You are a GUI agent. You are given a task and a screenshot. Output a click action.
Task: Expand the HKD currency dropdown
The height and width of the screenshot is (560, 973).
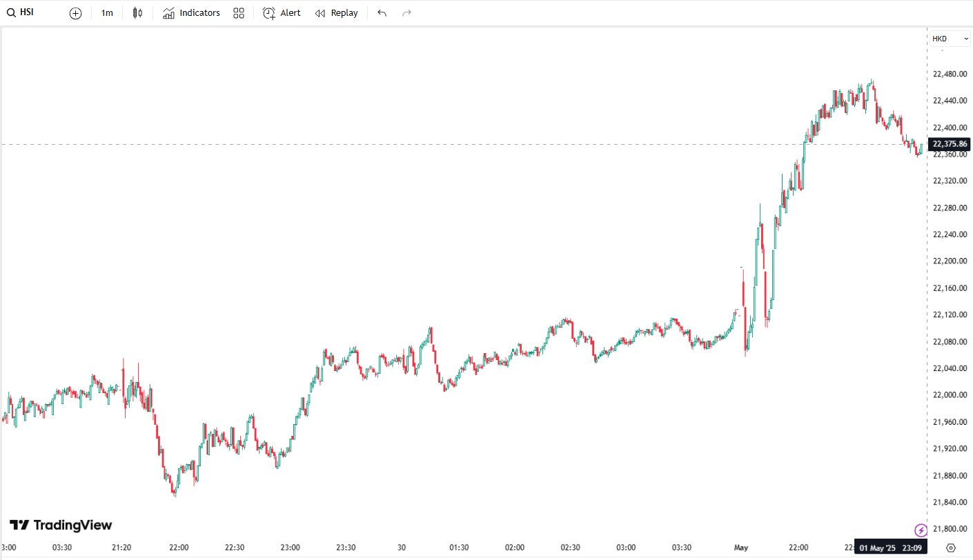(950, 39)
